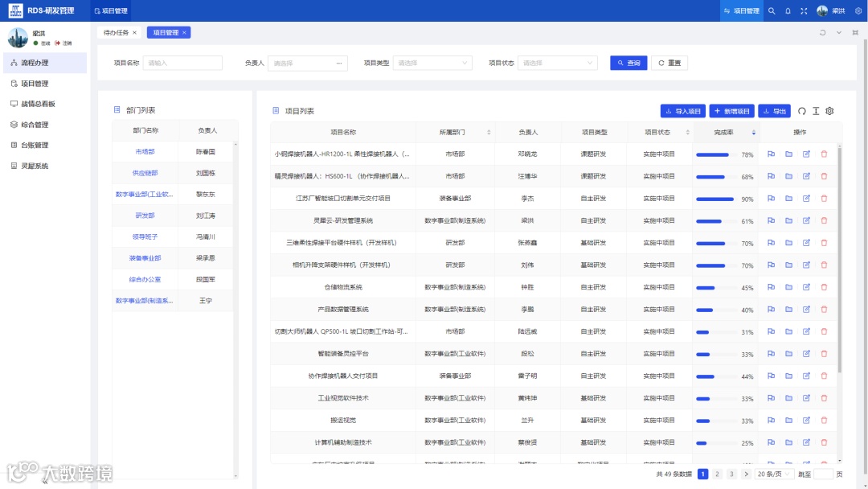Click the refresh icon on tab bar
Viewport: 868px width, 489px height.
pyautogui.click(x=823, y=33)
